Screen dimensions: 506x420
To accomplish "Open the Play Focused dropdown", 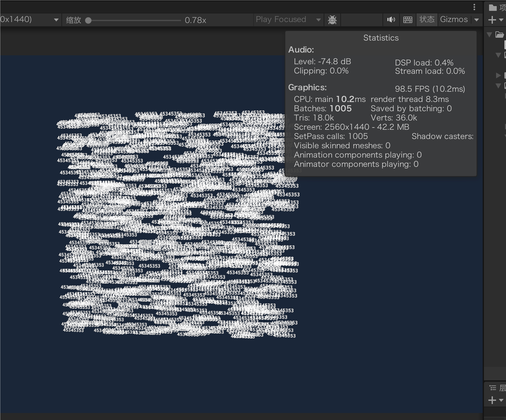I will point(288,19).
